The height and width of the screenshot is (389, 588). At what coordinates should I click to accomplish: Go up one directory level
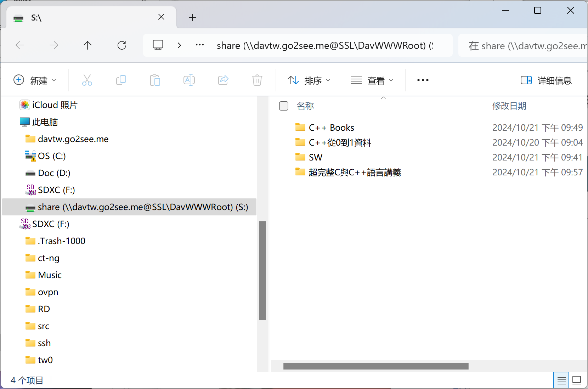(87, 45)
